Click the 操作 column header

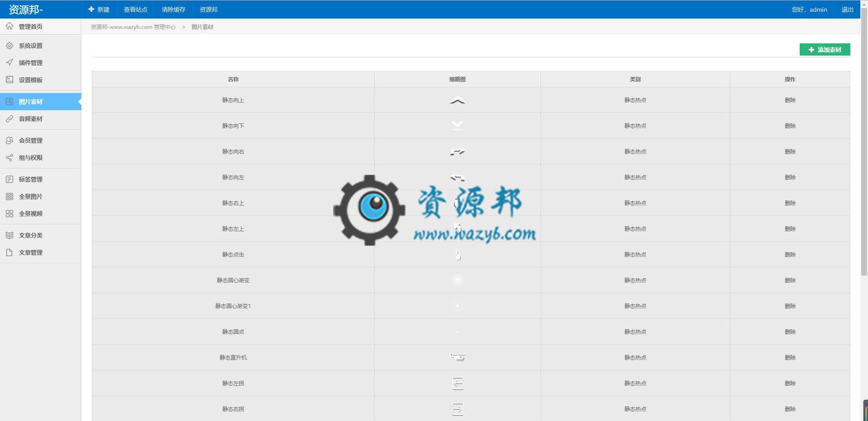click(x=790, y=79)
